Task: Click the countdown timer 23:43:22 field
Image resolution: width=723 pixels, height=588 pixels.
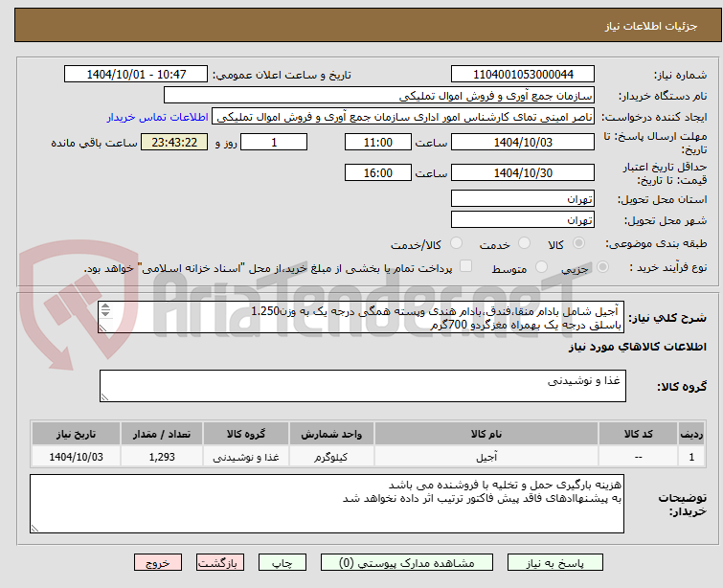Action: pyautogui.click(x=174, y=142)
